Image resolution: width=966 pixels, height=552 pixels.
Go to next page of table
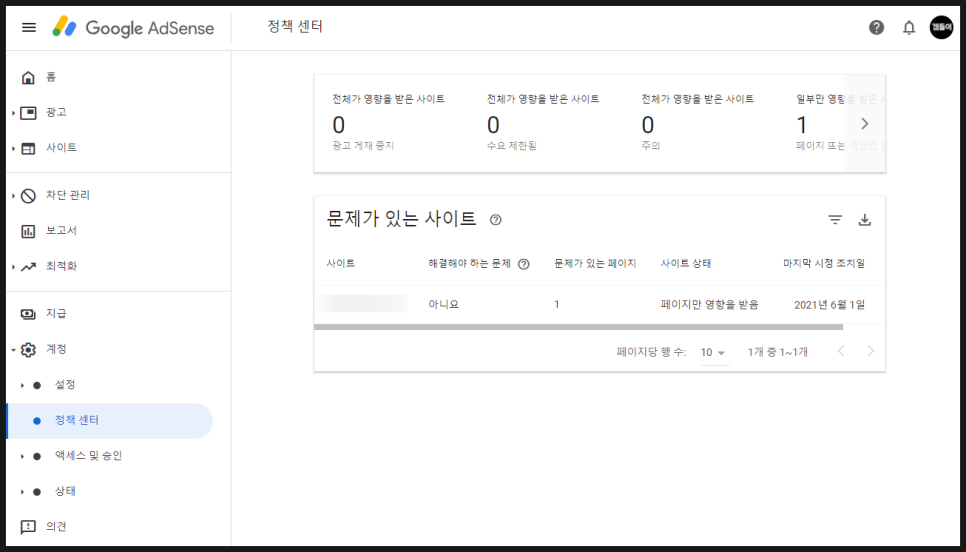click(871, 351)
